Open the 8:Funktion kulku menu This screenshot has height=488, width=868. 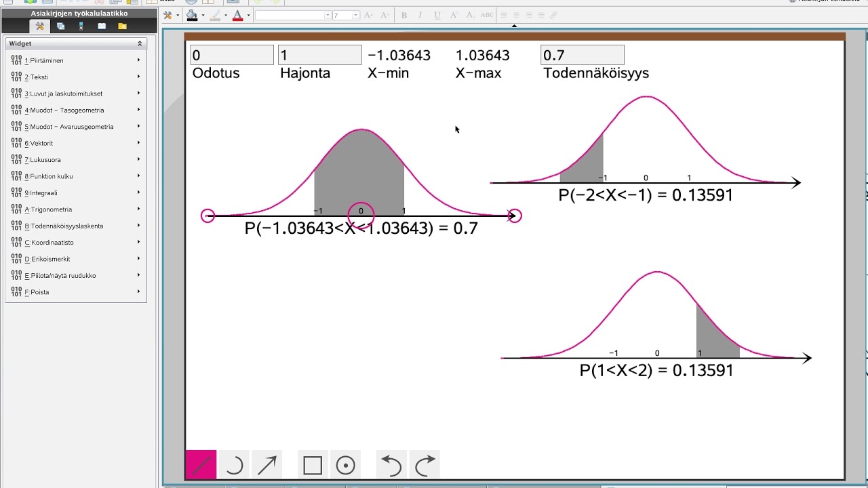point(76,176)
